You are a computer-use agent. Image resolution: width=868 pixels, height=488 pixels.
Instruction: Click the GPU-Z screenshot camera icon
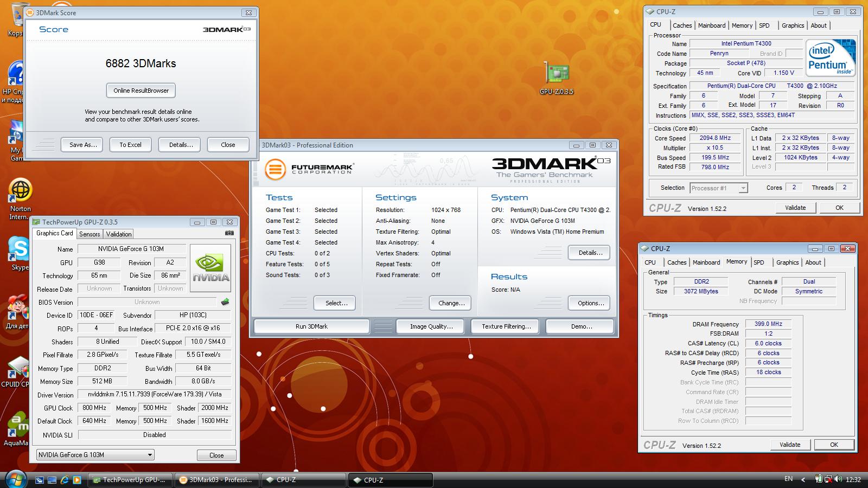point(229,233)
